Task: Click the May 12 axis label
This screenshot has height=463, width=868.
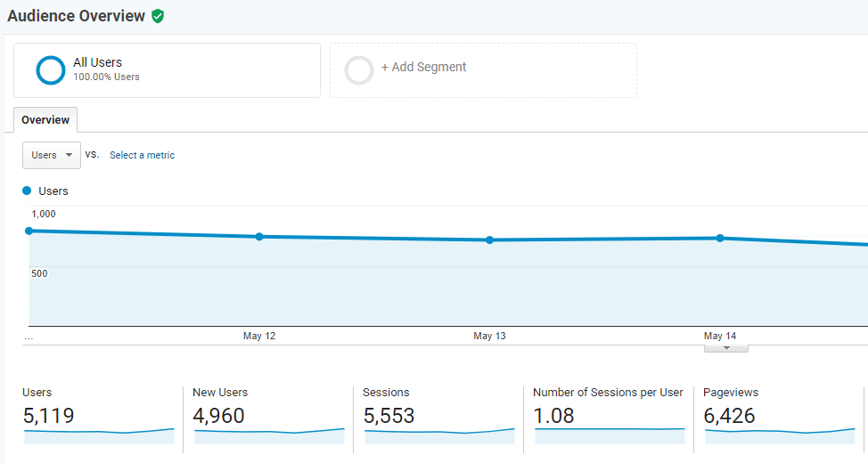Action: tap(259, 336)
